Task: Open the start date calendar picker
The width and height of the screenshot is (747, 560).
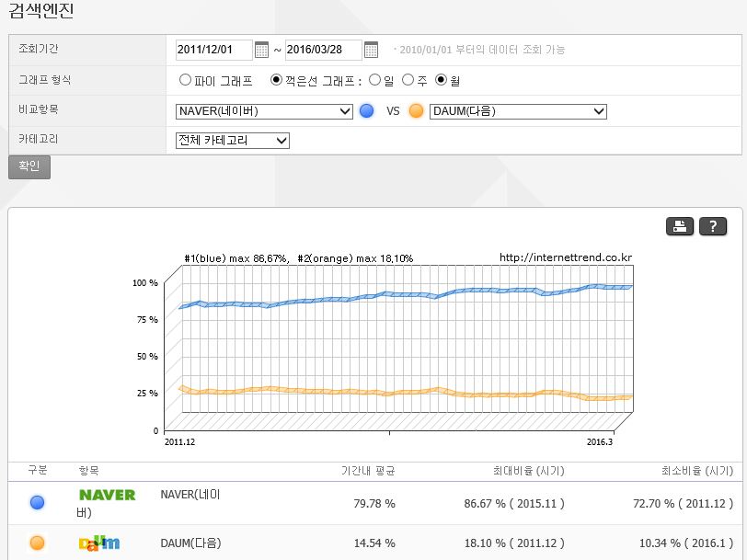Action: (261, 50)
